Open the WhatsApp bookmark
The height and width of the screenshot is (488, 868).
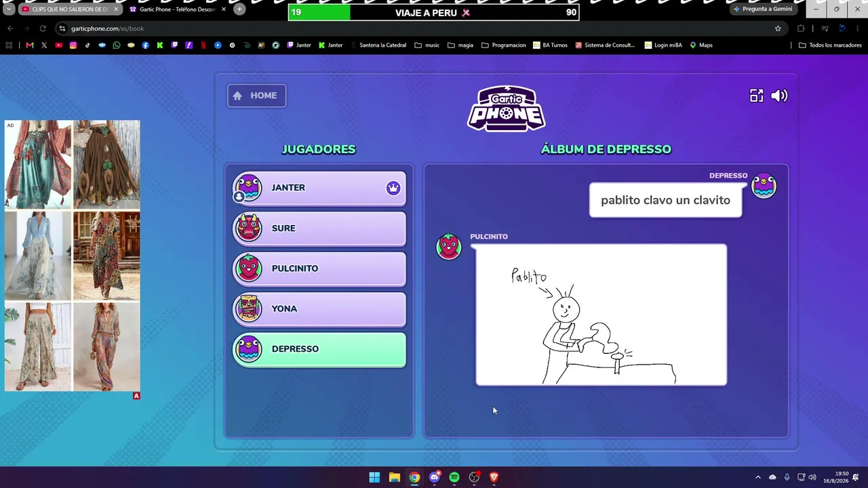(117, 45)
